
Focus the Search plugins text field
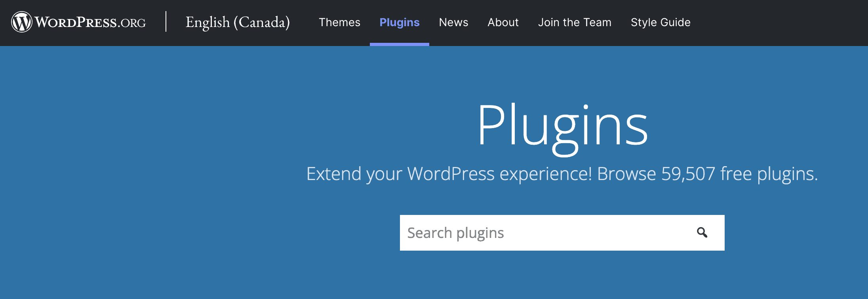tap(546, 233)
